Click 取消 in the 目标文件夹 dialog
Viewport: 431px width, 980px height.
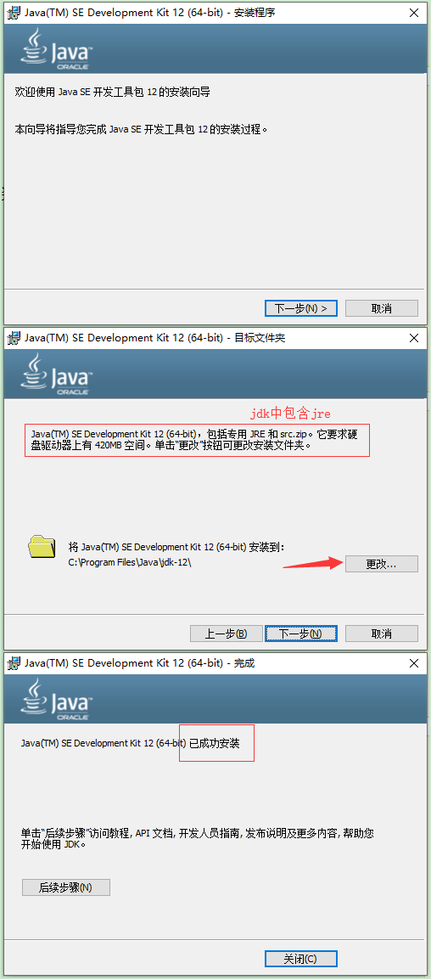point(382,634)
